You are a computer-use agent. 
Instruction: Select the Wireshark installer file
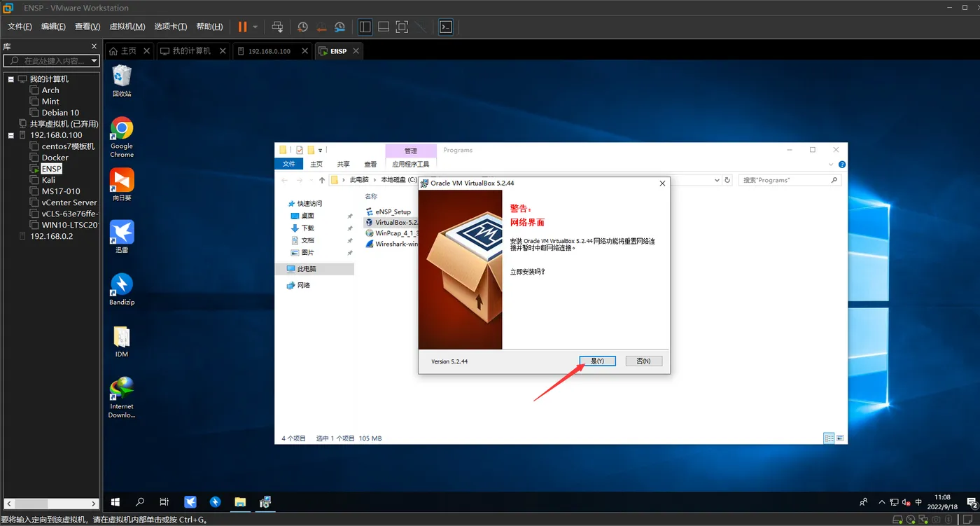click(392, 244)
